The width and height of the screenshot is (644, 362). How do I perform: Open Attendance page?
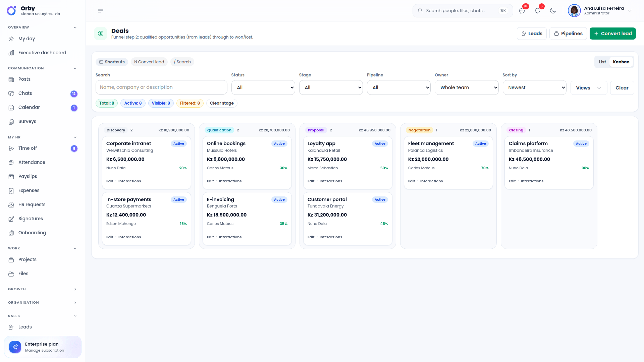pos(43,163)
